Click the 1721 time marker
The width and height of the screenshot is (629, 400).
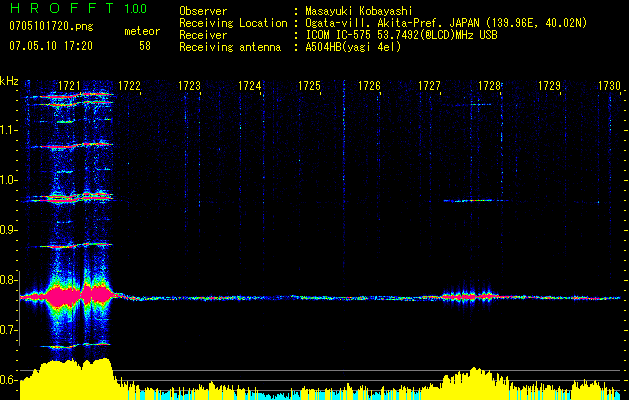coord(69,86)
